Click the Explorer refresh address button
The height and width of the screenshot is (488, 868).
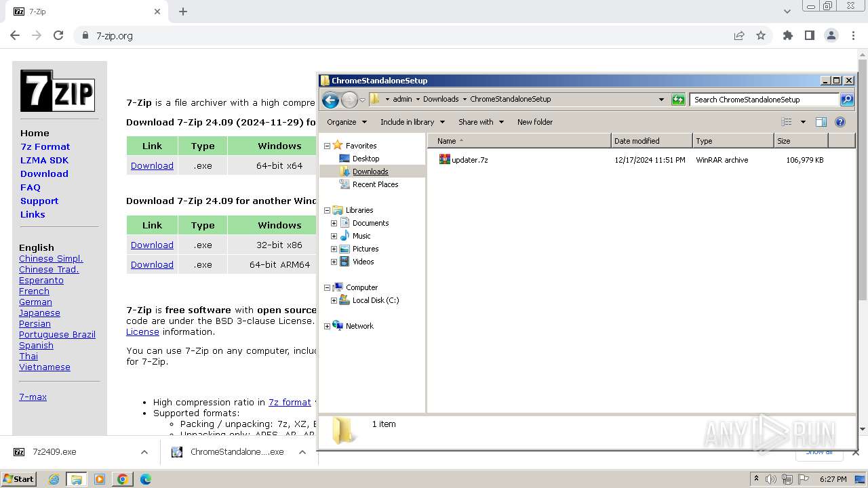678,100
